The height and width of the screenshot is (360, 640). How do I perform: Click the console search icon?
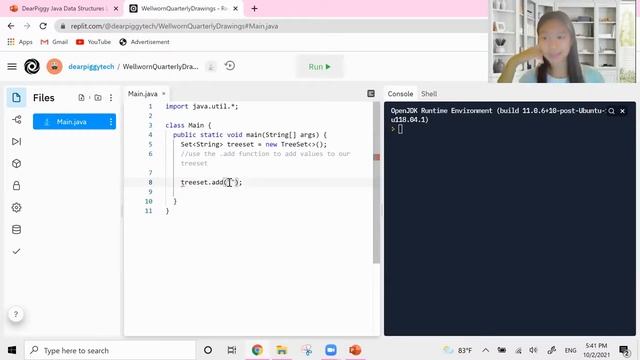[611, 111]
